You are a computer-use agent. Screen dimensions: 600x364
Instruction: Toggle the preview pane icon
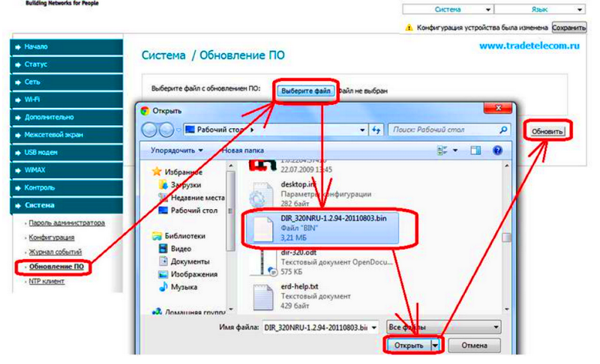[x=475, y=150]
